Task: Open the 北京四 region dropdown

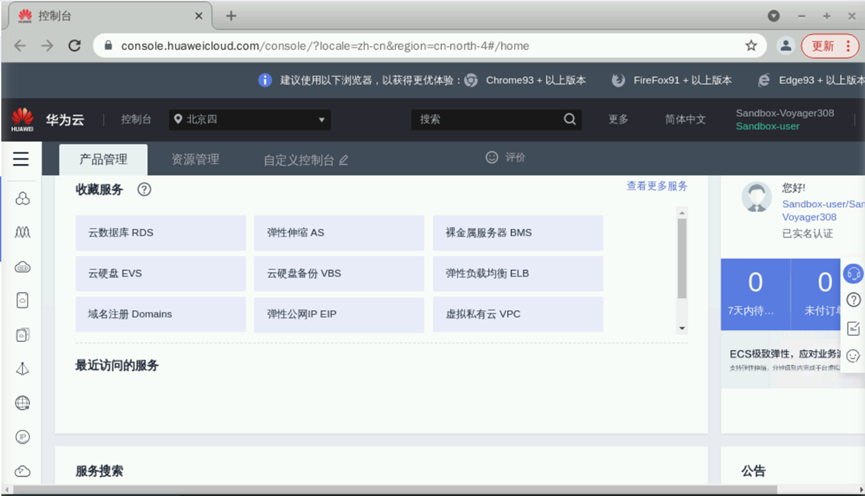Action: (x=250, y=120)
